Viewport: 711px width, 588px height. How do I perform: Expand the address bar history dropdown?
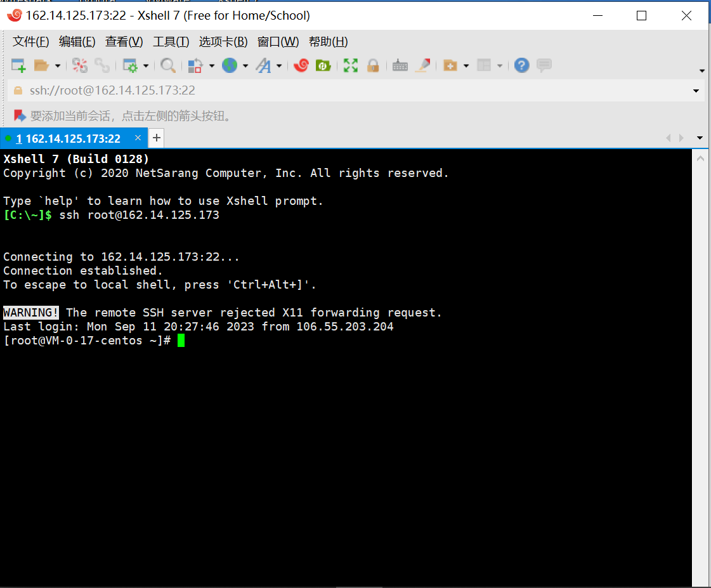pos(696,91)
